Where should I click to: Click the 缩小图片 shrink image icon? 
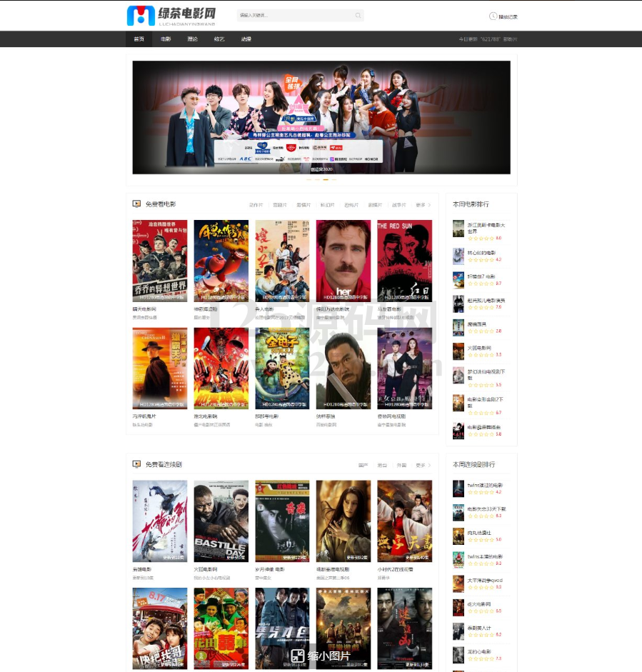pos(297,656)
